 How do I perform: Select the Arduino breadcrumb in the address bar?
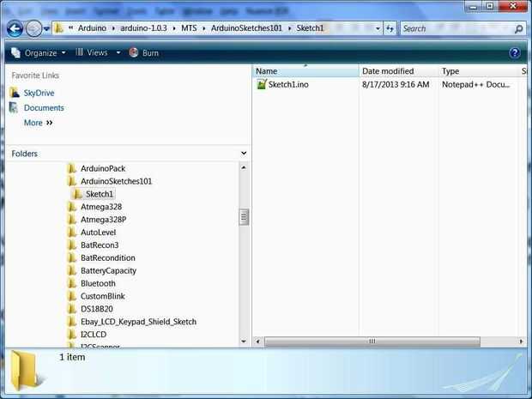coord(92,28)
